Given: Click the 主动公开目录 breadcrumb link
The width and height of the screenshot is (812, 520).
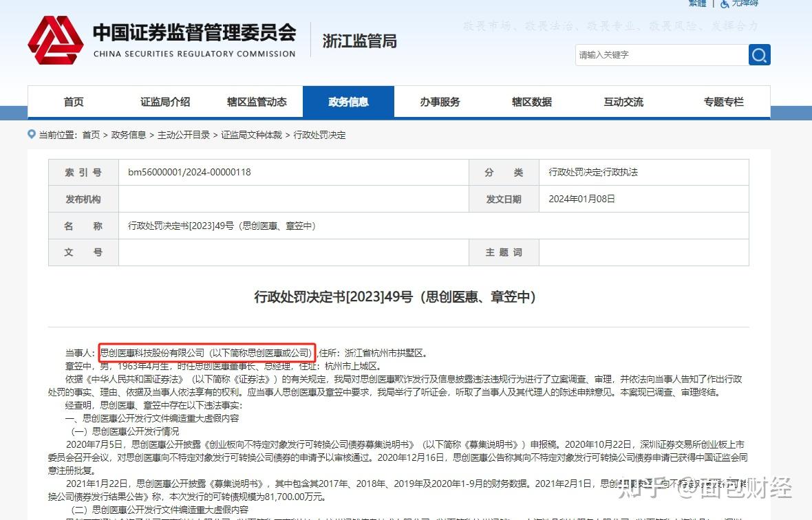Looking at the screenshot, I should pos(183,135).
